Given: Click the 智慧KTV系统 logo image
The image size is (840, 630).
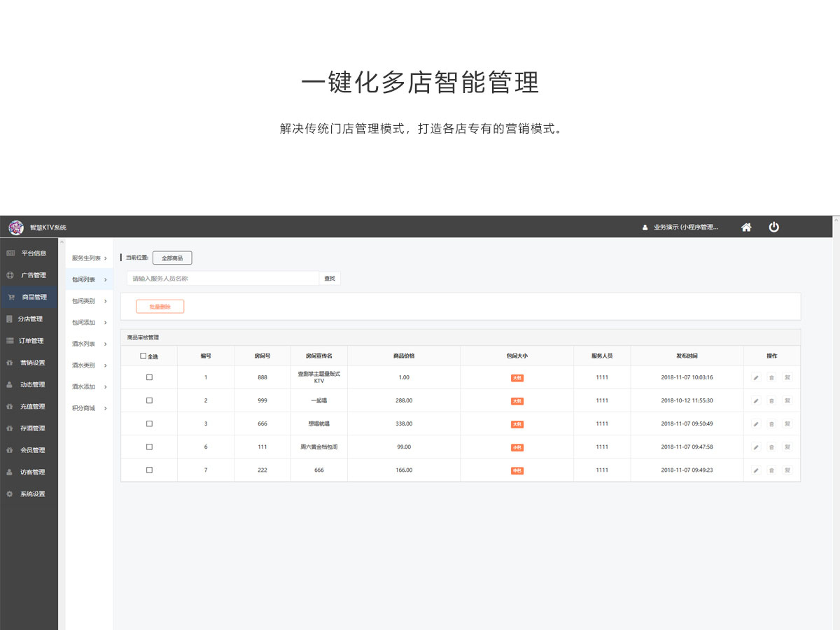Looking at the screenshot, I should (x=16, y=227).
